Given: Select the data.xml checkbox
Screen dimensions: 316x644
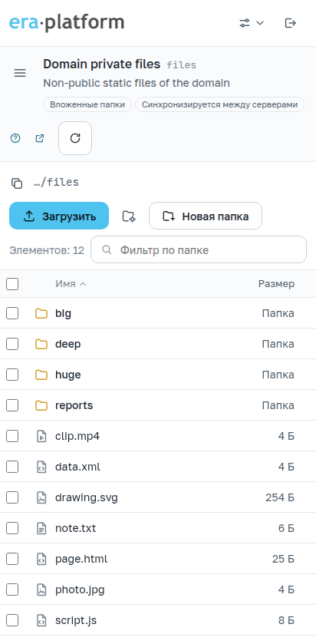Looking at the screenshot, I should (12, 467).
